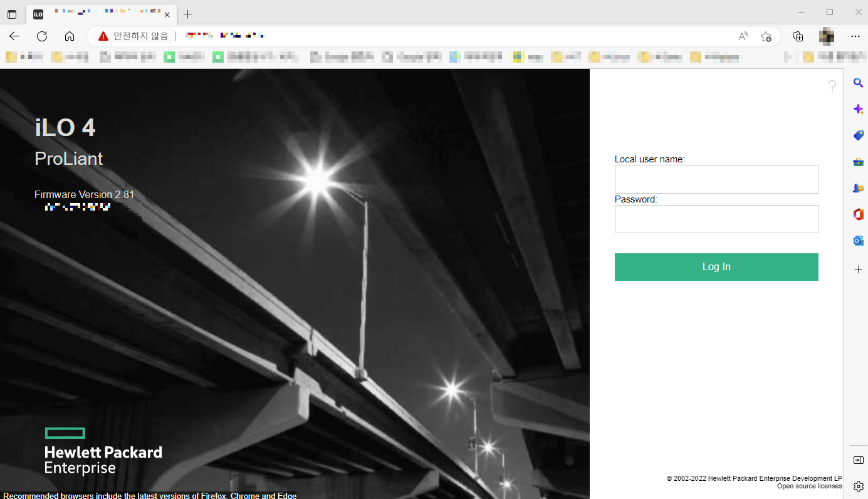
Task: Click the copyright Hewlett Packard Enterprise text
Action: tap(755, 478)
